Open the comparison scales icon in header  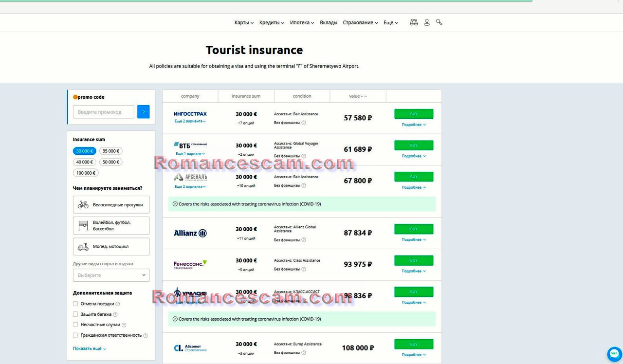(x=414, y=22)
